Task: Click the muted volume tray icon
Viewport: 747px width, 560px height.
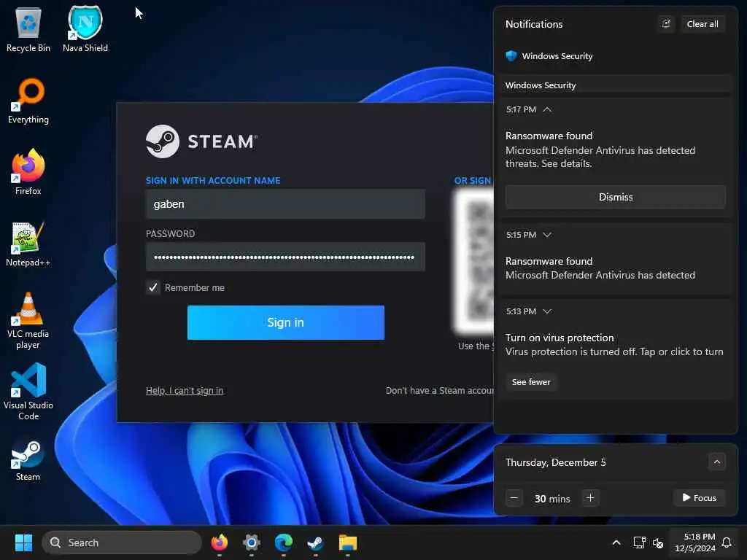Action: (x=658, y=542)
